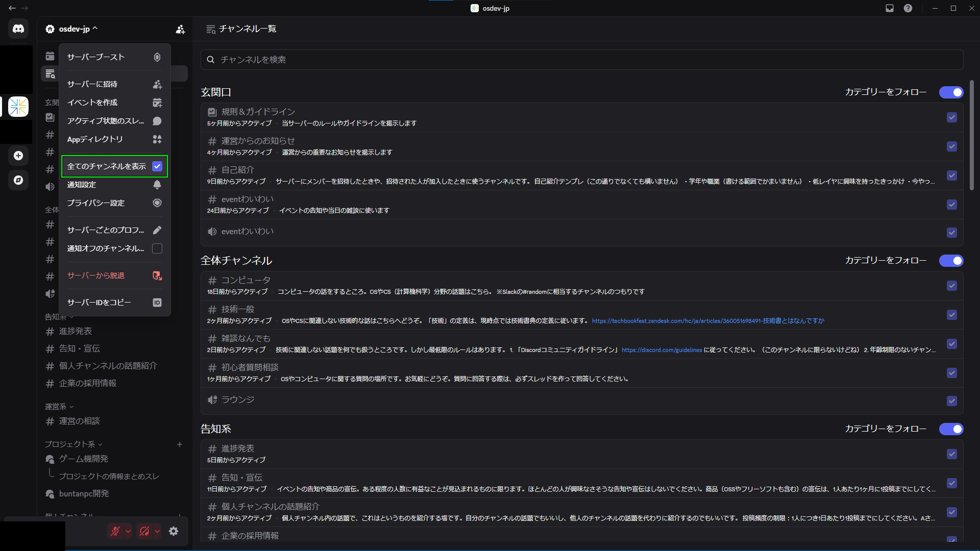Click search magnifier icon in channel search
980x551 pixels.
tap(210, 60)
